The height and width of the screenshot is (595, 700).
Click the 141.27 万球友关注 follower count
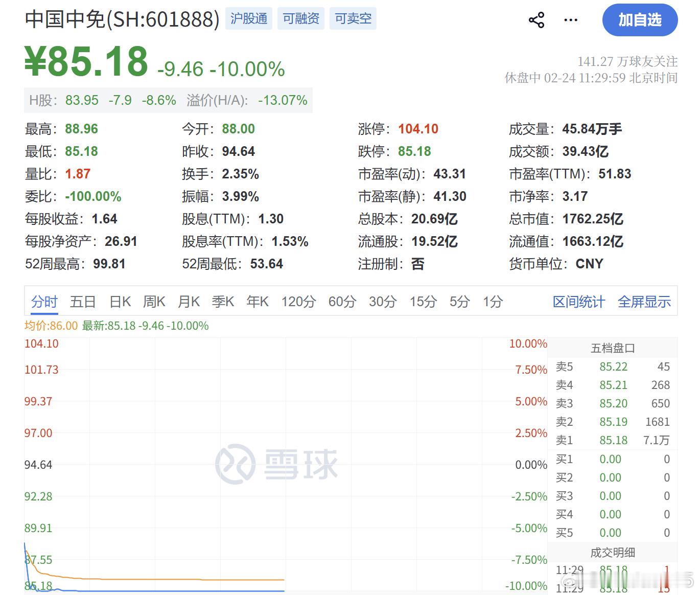click(x=627, y=62)
